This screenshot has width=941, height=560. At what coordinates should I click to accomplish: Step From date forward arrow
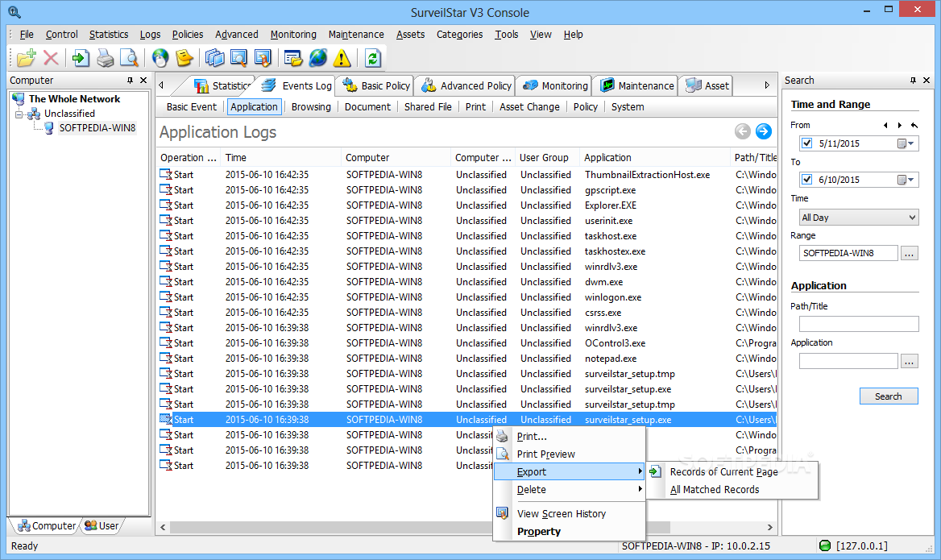[900, 125]
